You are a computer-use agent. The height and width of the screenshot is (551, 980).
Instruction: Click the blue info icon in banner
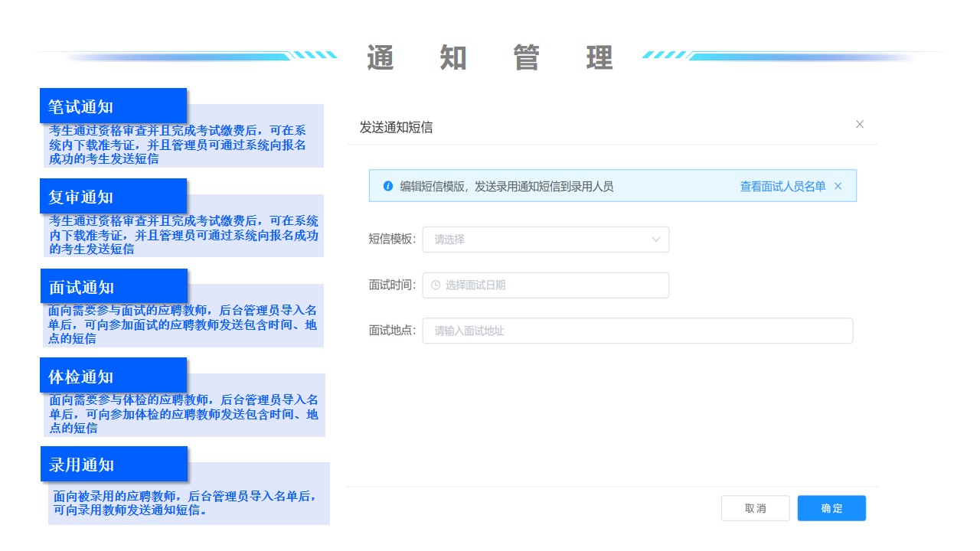point(388,186)
